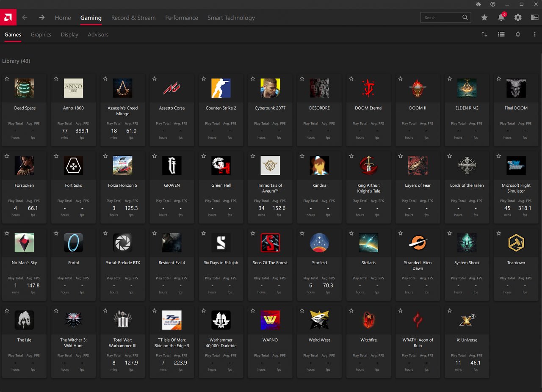Open the Layers of Fear thumbnail
Screen dimensions: 542x392
click(418, 166)
